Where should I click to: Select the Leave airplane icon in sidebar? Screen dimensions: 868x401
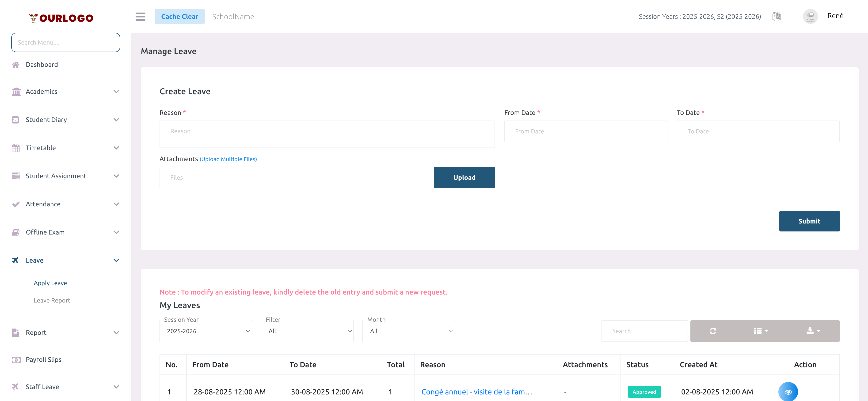15,260
